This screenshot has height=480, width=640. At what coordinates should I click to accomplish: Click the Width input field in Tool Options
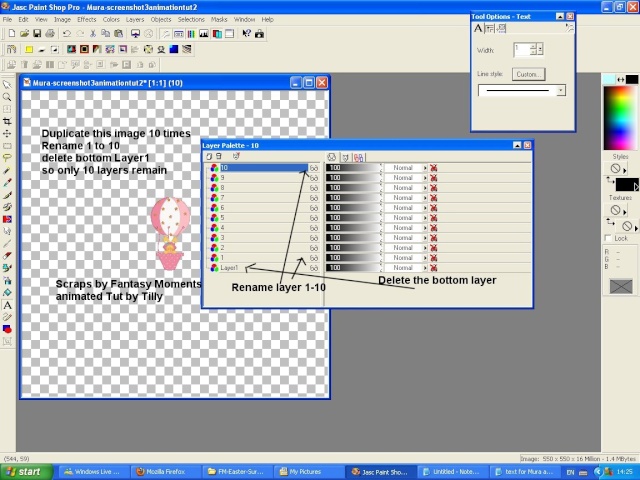(x=522, y=50)
